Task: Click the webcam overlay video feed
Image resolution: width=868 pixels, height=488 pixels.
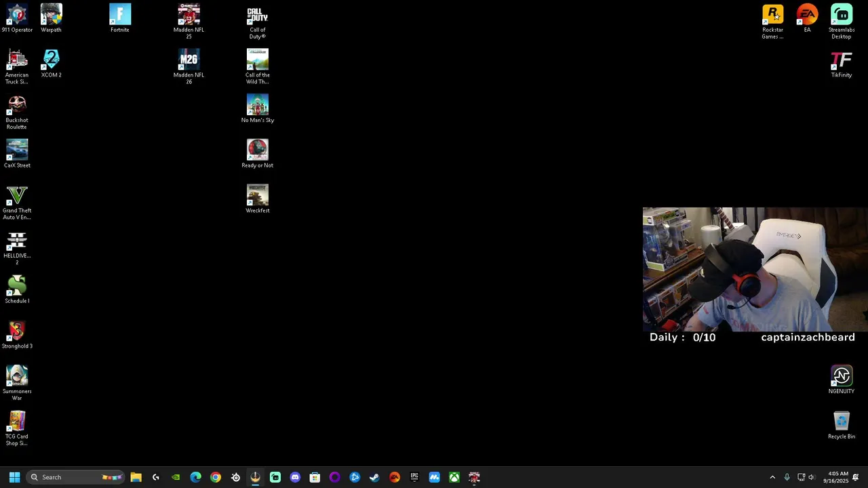Action: [755, 269]
